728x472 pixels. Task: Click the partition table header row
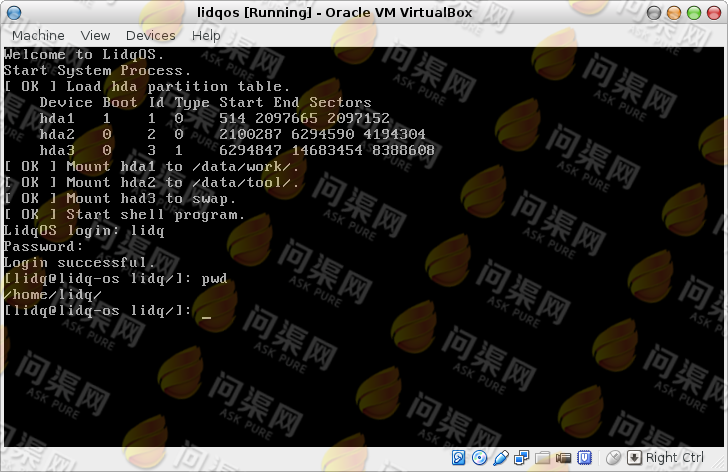pyautogui.click(x=206, y=103)
